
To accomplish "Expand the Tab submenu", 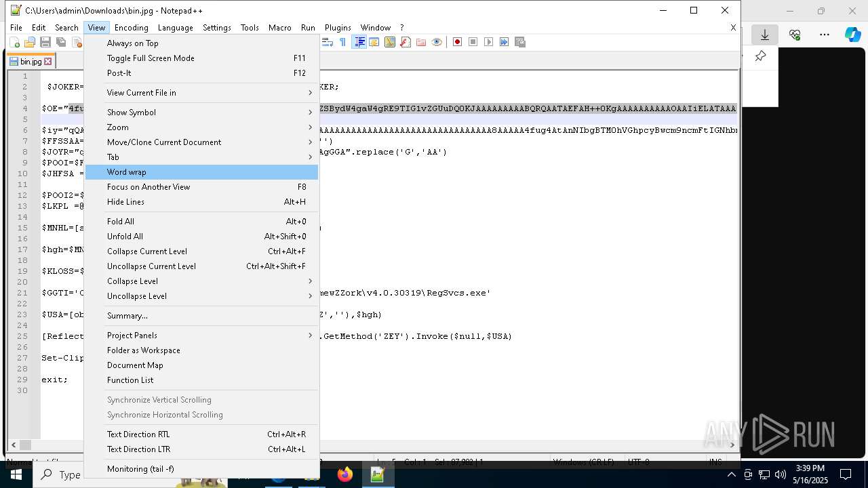I will (202, 157).
